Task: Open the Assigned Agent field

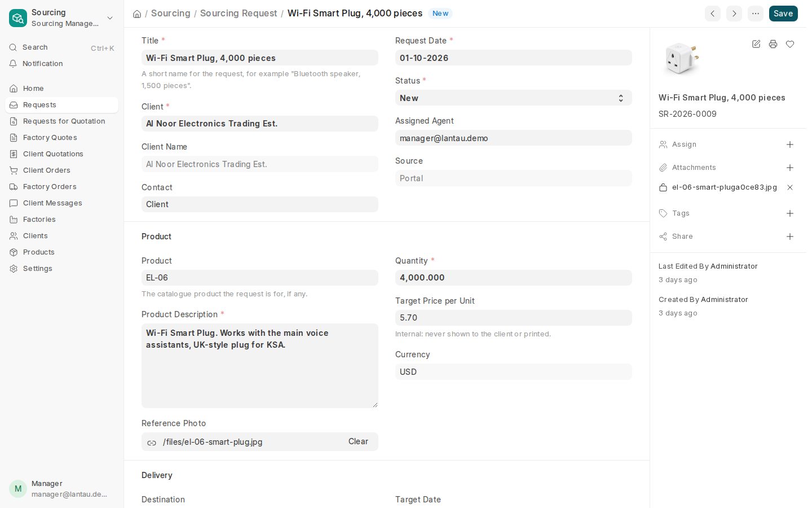Action: (x=514, y=138)
